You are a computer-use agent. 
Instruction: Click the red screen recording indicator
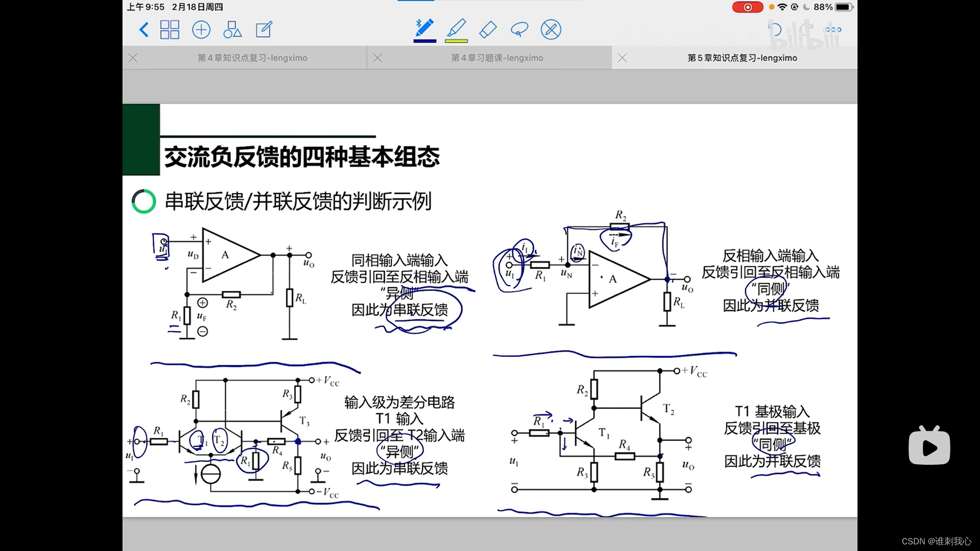(747, 7)
